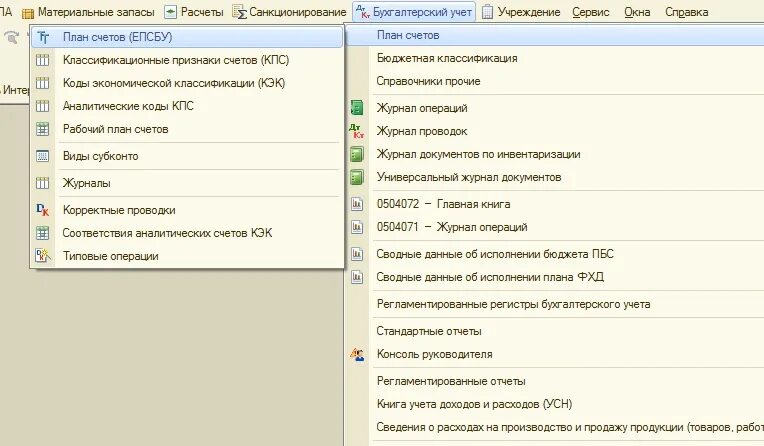Viewport: 764px width, 446px height.
Task: Click the green Журнал операций icon
Action: [357, 108]
